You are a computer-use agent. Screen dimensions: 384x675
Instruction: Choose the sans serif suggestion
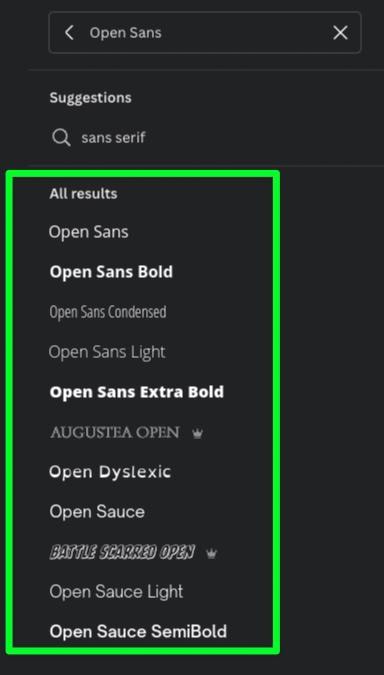113,138
